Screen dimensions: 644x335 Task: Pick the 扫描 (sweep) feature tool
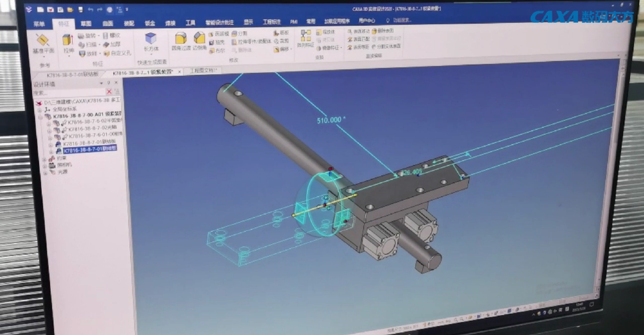pyautogui.click(x=88, y=45)
